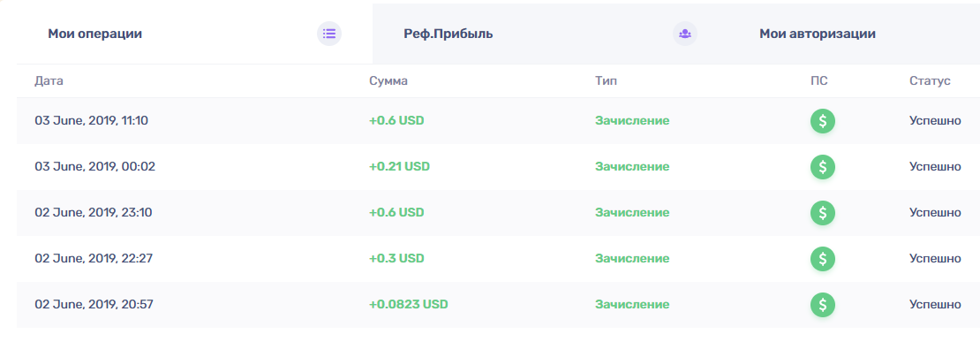Click the Дата column header
This screenshot has height=342, width=980.
(x=49, y=80)
